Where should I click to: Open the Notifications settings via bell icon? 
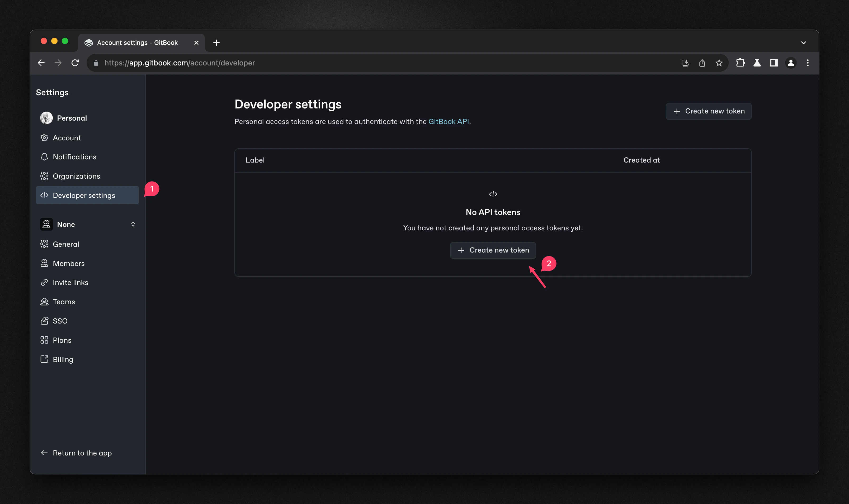pyautogui.click(x=45, y=156)
